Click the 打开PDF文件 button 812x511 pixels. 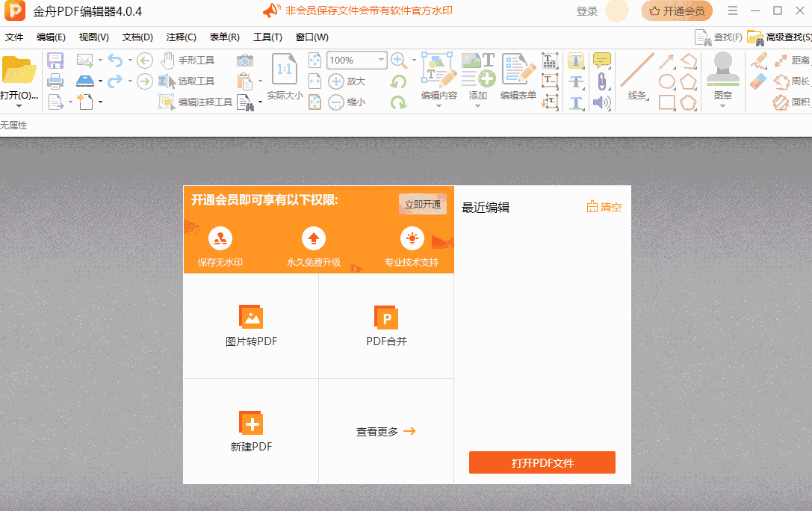(542, 462)
